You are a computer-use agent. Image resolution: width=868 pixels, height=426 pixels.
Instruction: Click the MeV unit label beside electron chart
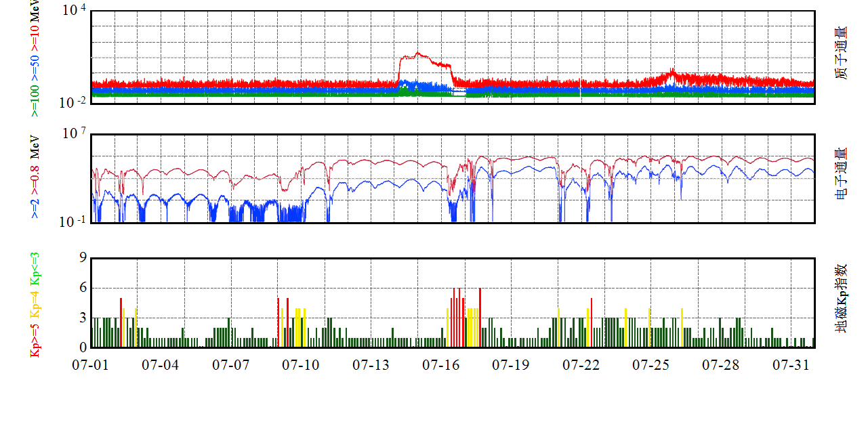(35, 148)
